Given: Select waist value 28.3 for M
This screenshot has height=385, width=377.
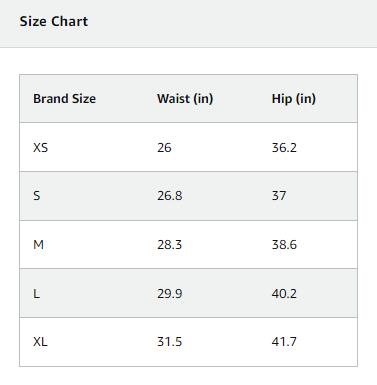Looking at the screenshot, I should click(x=169, y=245).
